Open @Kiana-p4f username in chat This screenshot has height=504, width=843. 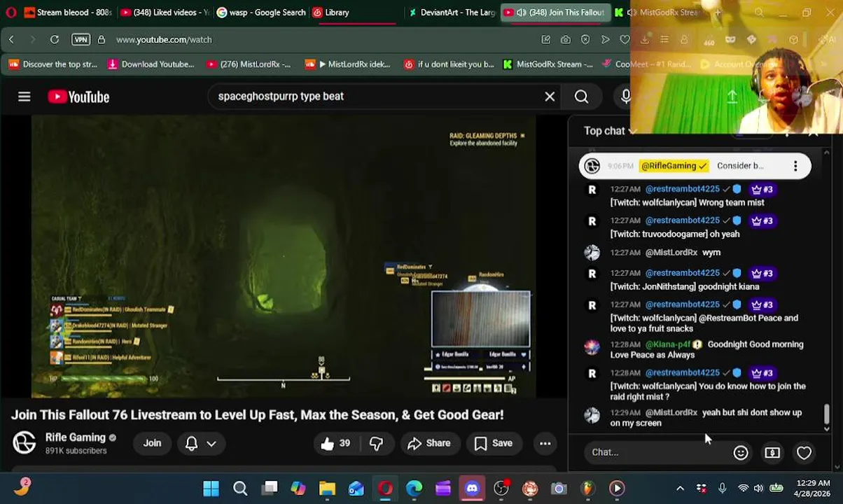[668, 344]
